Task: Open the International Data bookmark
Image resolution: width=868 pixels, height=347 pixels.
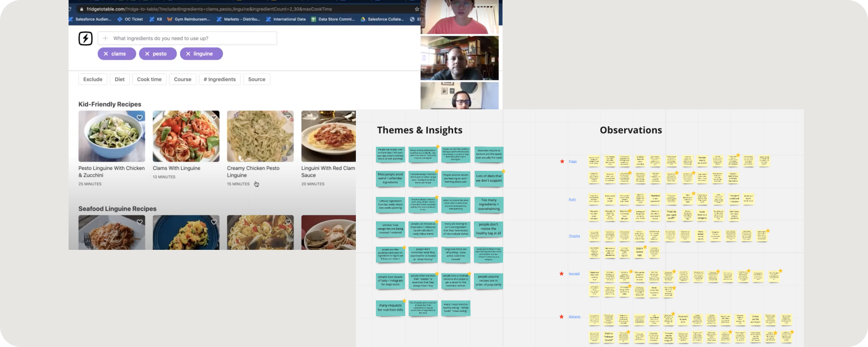Action: click(x=286, y=19)
